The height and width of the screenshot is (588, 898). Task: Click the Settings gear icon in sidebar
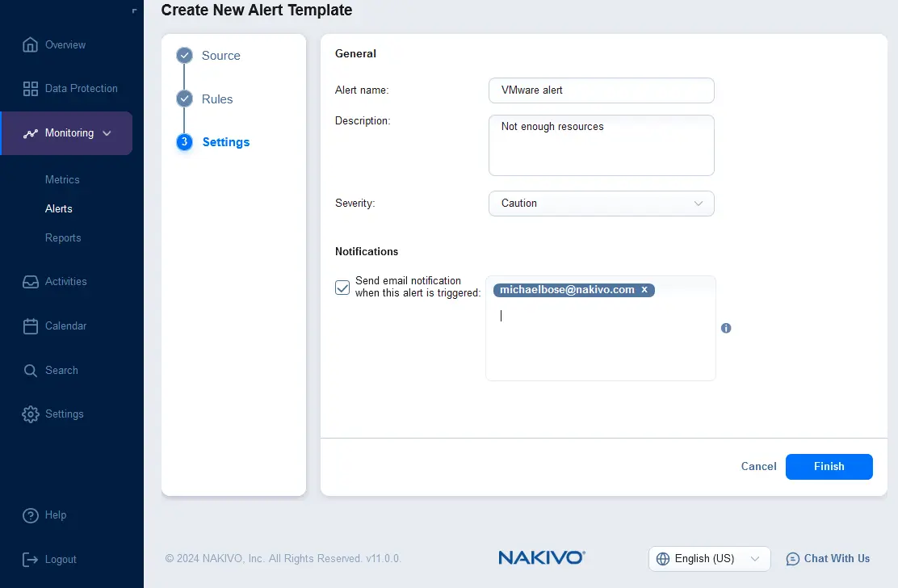coord(31,414)
